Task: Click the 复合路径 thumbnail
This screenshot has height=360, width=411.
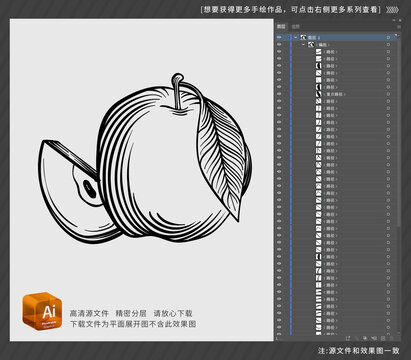Action: [x=319, y=94]
